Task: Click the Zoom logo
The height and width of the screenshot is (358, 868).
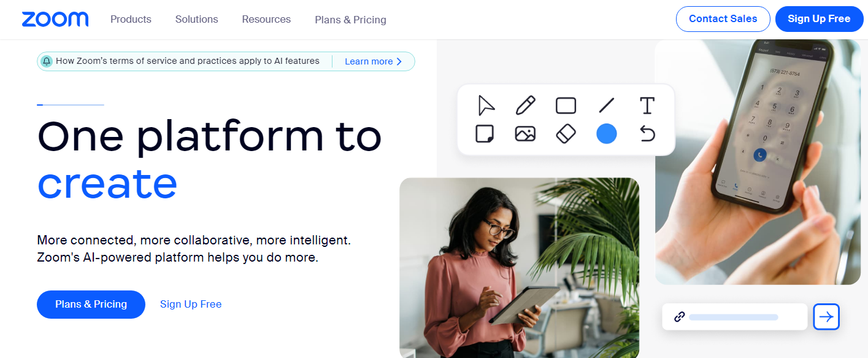Action: click(x=55, y=19)
